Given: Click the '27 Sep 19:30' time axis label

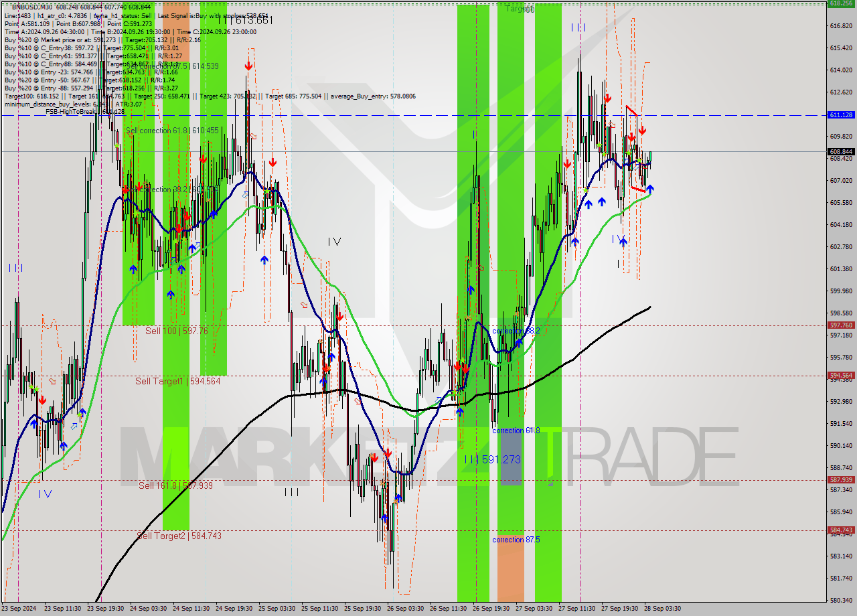Looking at the screenshot, I should click(x=619, y=609).
